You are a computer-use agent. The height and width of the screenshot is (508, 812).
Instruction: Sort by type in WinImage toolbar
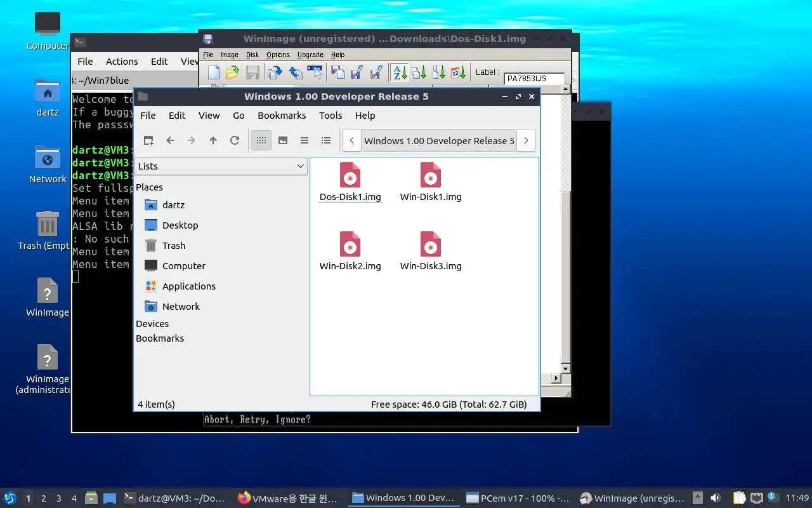coord(419,72)
